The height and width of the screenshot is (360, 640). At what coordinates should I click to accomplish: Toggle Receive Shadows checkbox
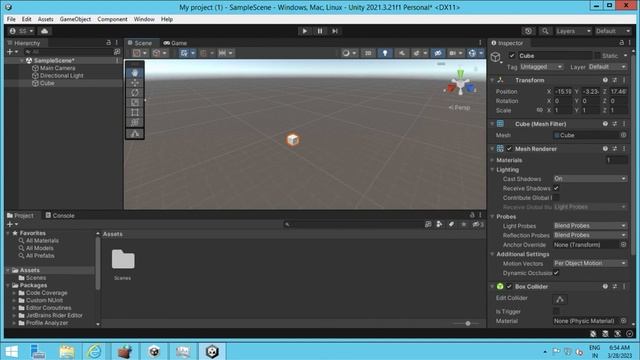[556, 188]
